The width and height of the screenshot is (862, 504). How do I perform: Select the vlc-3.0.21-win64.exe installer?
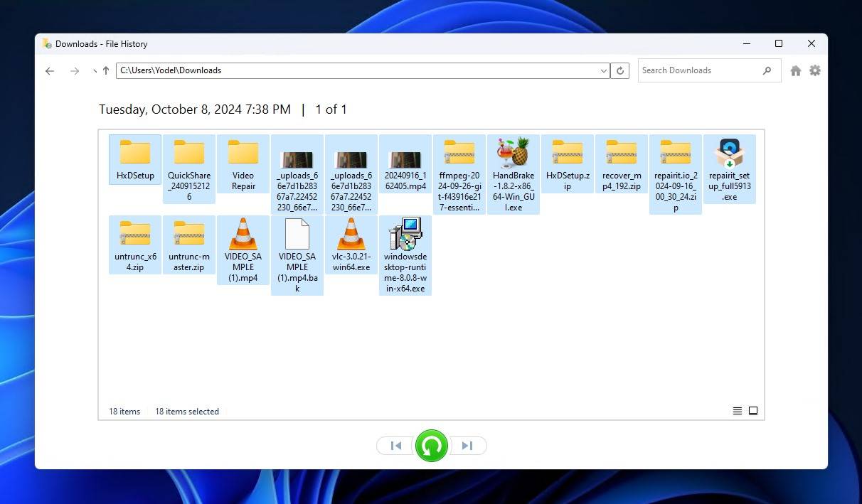coord(351,245)
